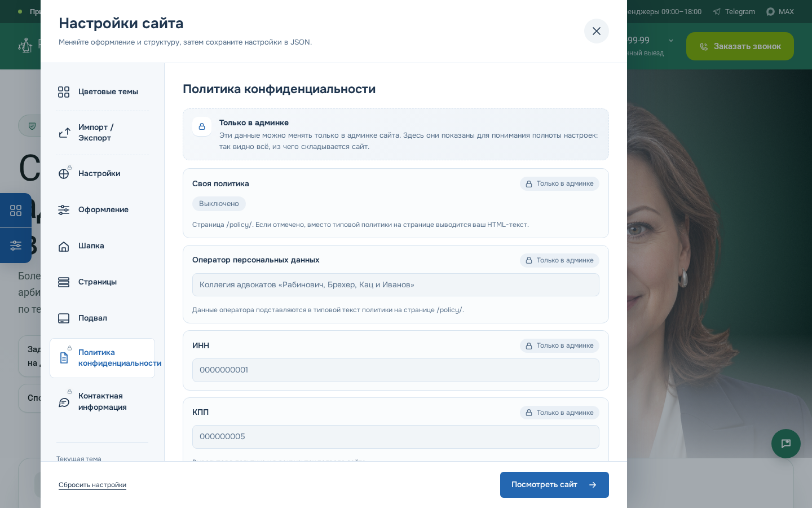Click the MAX messenger icon
This screenshot has height=508, width=812.
point(770,12)
